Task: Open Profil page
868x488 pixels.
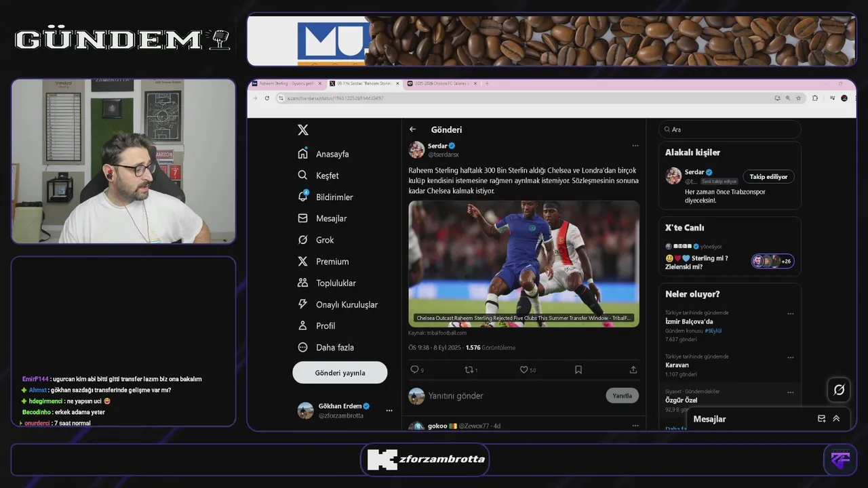Action: [317, 326]
